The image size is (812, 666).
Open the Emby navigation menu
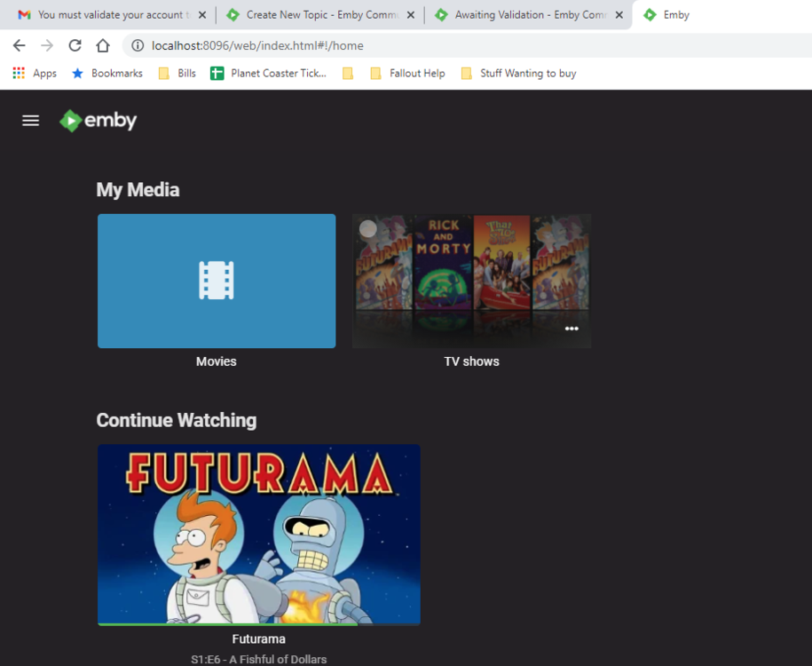[x=30, y=120]
